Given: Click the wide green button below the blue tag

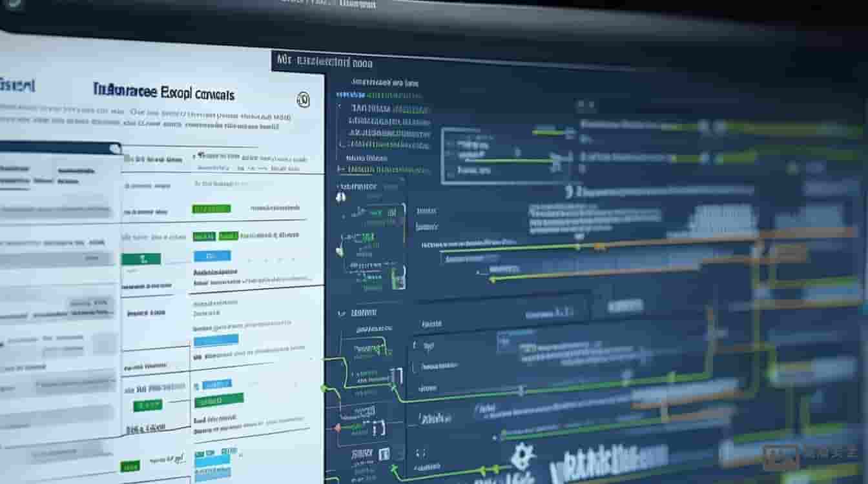Looking at the screenshot, I should coord(218,399).
